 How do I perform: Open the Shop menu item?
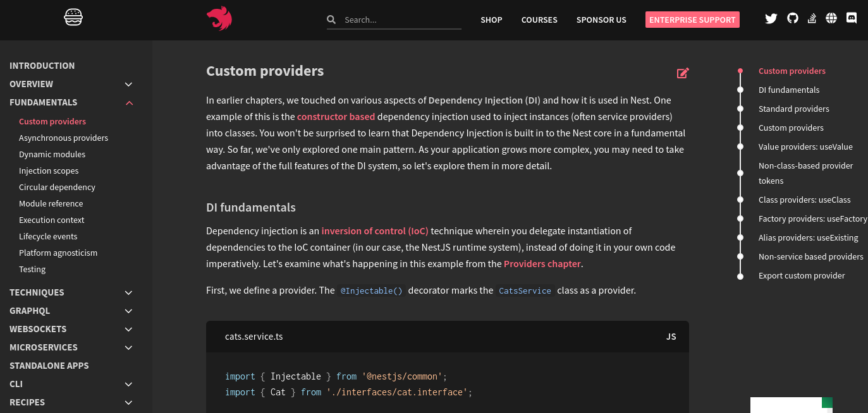coord(491,20)
